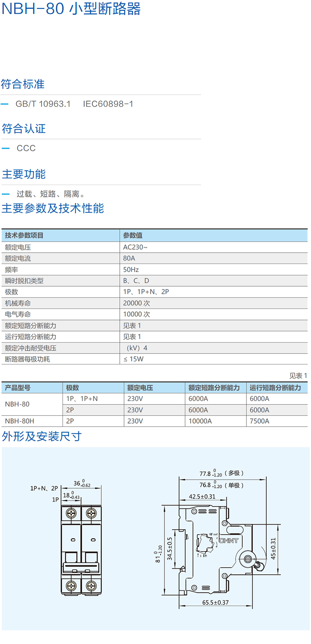The width and height of the screenshot is (311, 644).
Task: Select the "主要参数及技术性能" heading
Action: tap(53, 208)
